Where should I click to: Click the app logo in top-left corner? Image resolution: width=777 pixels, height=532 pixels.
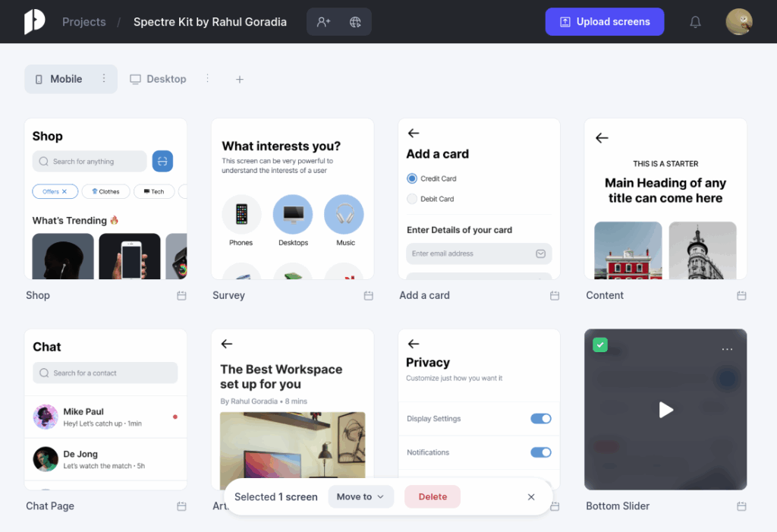pos(34,21)
